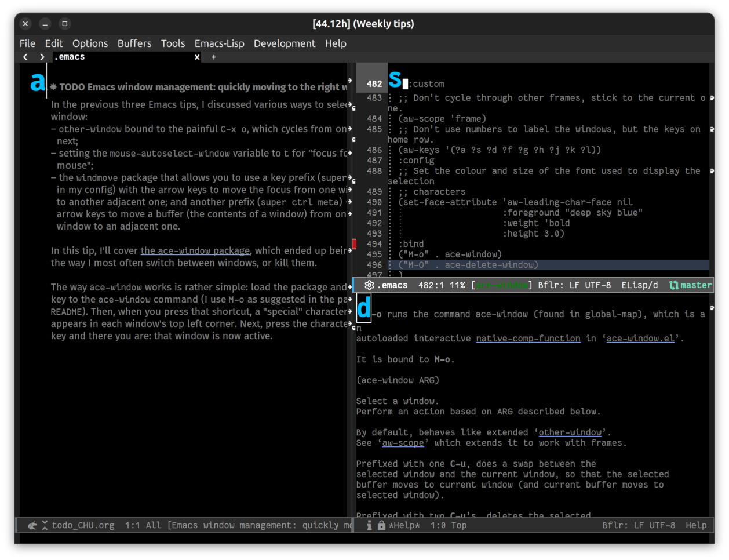
Task: Click the '[44.12h] (Weekly tips)' window title
Action: tap(363, 24)
